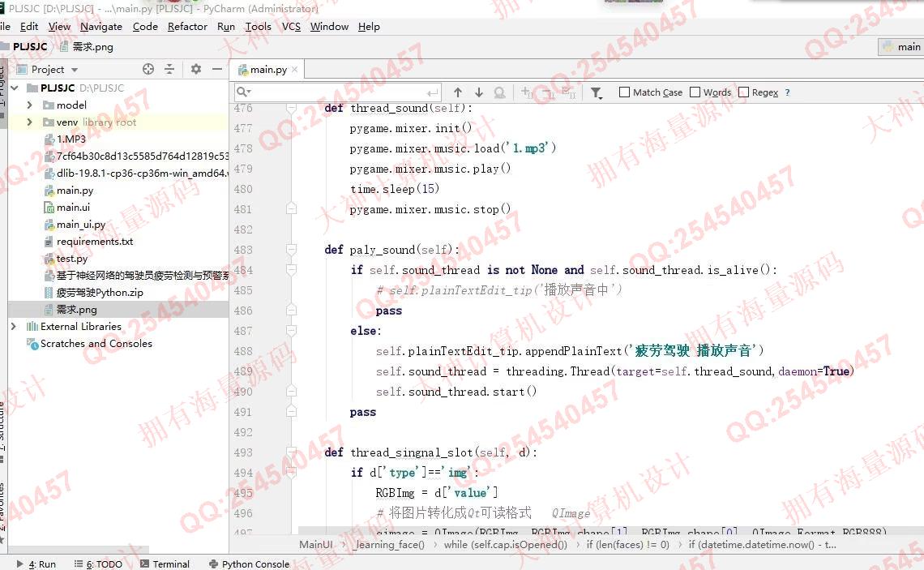The width and height of the screenshot is (924, 570).
Task: Expand the model folder
Action: point(29,105)
